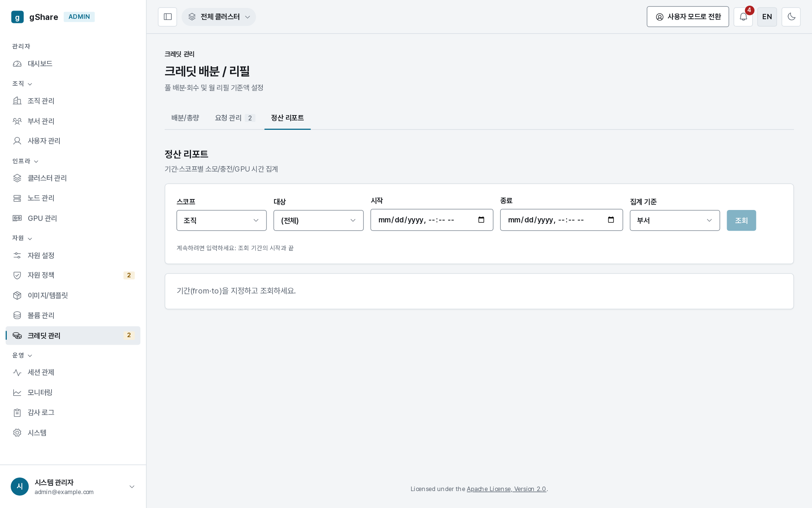Switch to 배분/총량 tab

pyautogui.click(x=185, y=118)
